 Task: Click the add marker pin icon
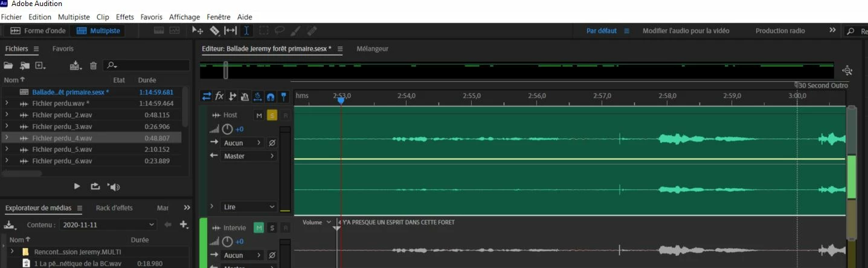(x=283, y=96)
